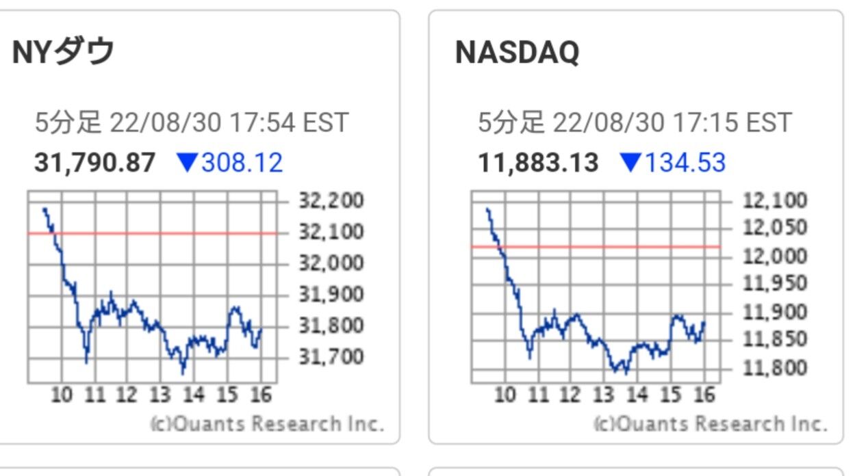Click hour 13 on NYダウ chart time axis
Viewport: 868px width, 476px height.
(x=159, y=395)
